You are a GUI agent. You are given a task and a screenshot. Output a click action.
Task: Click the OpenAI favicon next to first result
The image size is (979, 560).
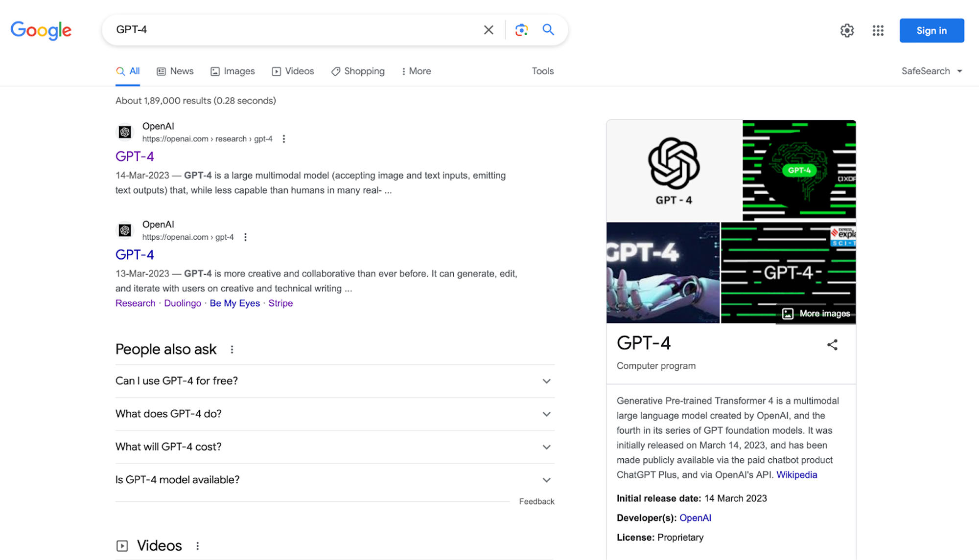[124, 132]
